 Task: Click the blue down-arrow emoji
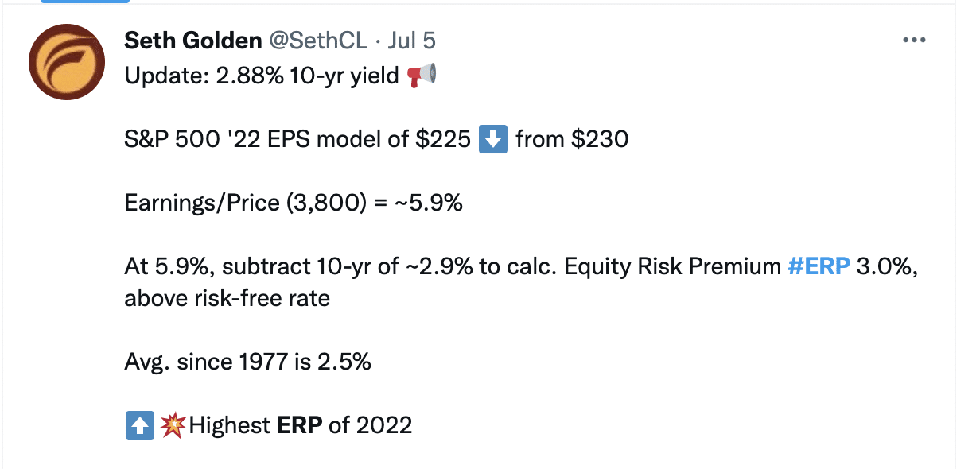coord(493,140)
